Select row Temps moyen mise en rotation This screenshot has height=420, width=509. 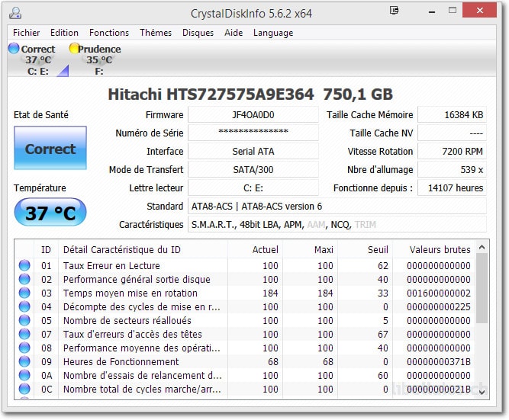pos(245,293)
